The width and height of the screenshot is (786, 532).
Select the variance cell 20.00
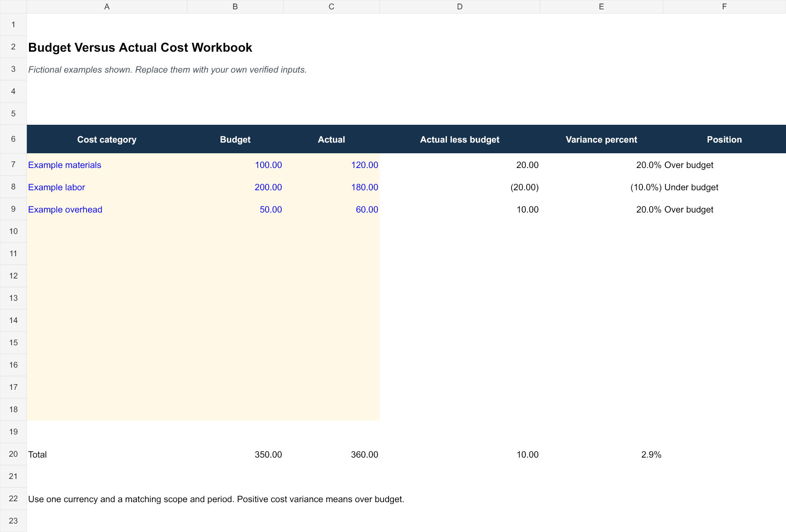click(460, 164)
